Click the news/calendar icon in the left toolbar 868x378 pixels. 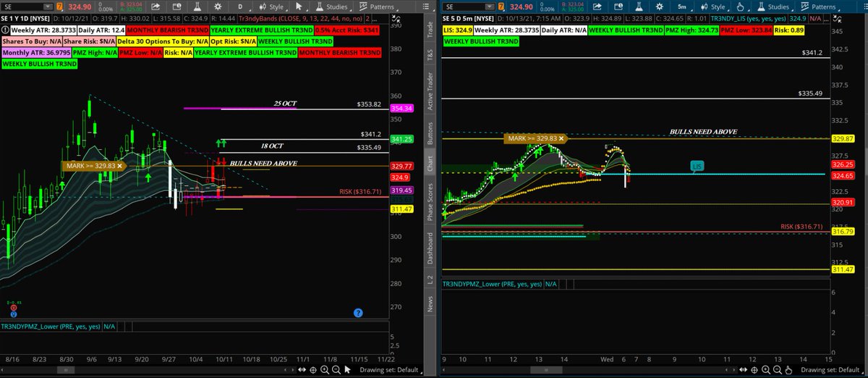[x=176, y=7]
